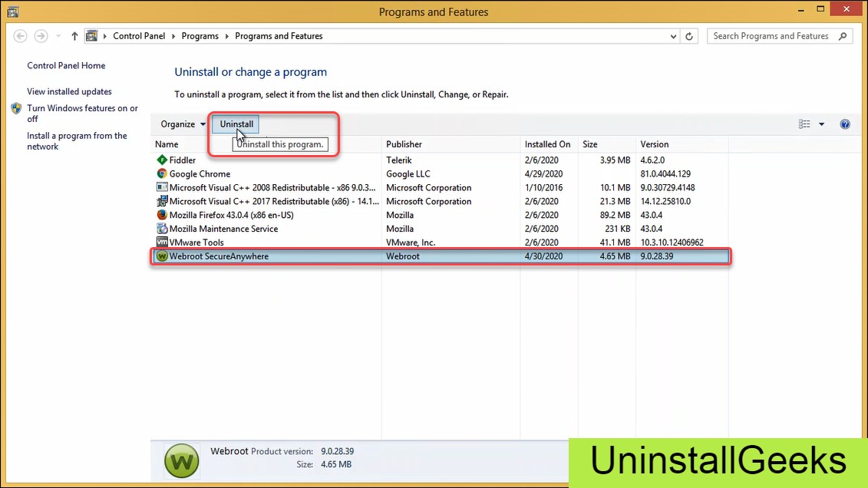Maximize the Programs and Features window
868x488 pixels.
pos(820,9)
